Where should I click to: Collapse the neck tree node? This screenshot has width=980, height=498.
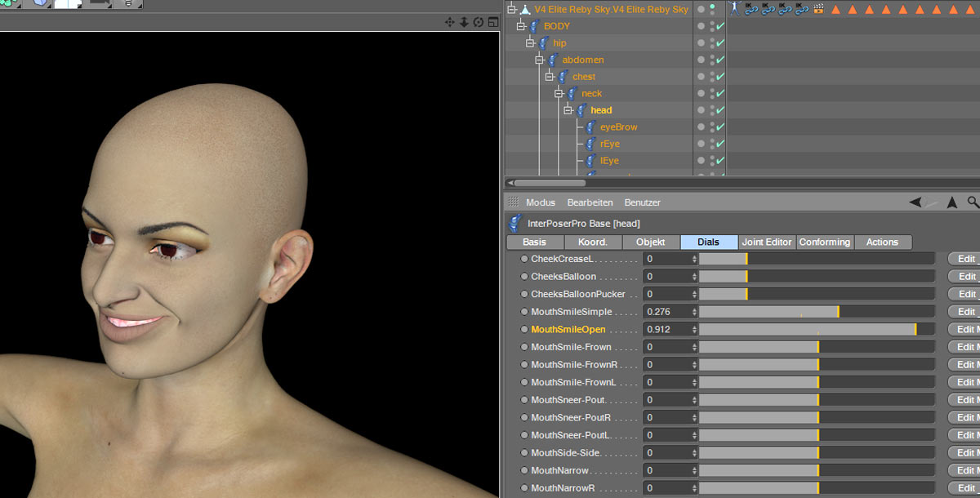[559, 94]
